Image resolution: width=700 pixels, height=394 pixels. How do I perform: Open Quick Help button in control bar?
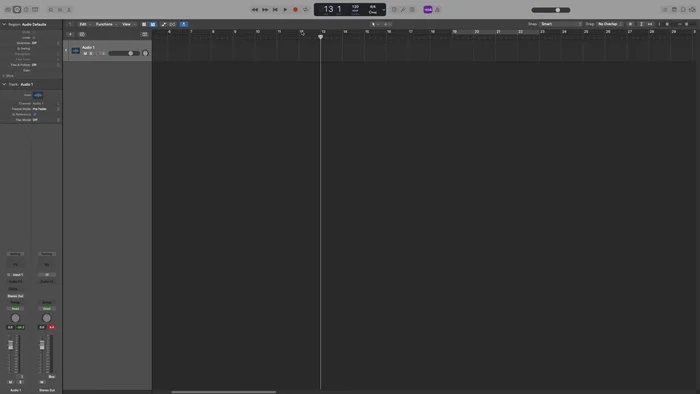(26, 9)
